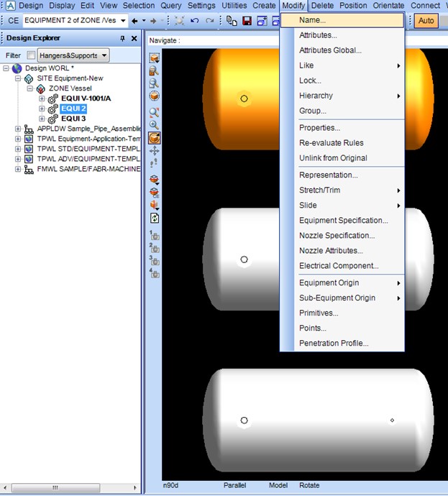
Task: Expand the EQUI V-1001/A tree node
Action: coord(42,98)
